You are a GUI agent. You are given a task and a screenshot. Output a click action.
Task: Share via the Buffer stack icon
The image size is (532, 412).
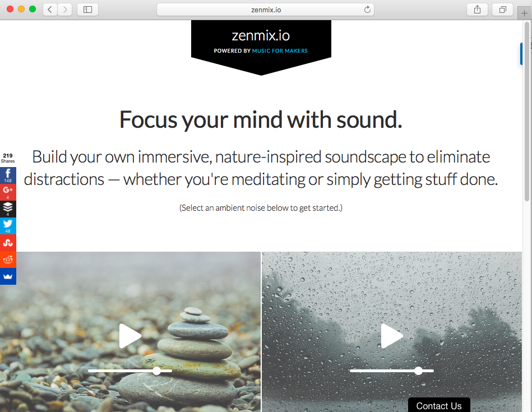[8, 209]
